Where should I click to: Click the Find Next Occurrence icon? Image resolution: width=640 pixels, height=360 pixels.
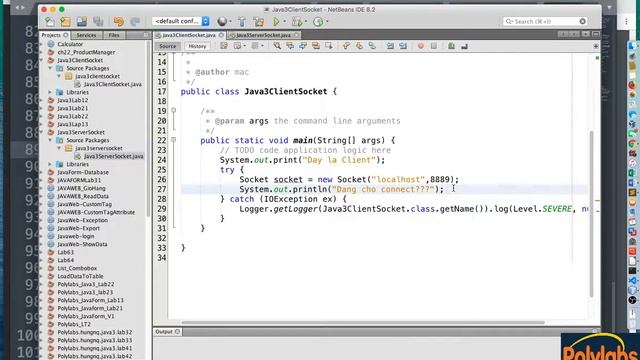[x=303, y=46]
